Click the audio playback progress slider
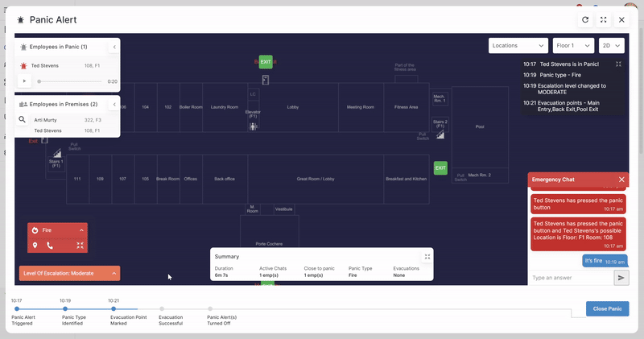644x339 pixels. click(68, 81)
